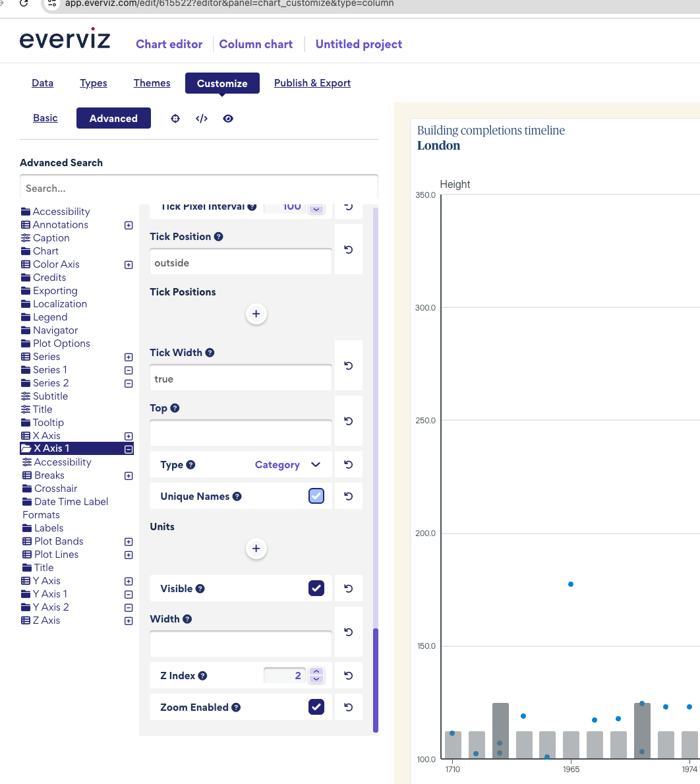The image size is (700, 784).
Task: Switch to the Themes tab
Action: pyautogui.click(x=152, y=83)
